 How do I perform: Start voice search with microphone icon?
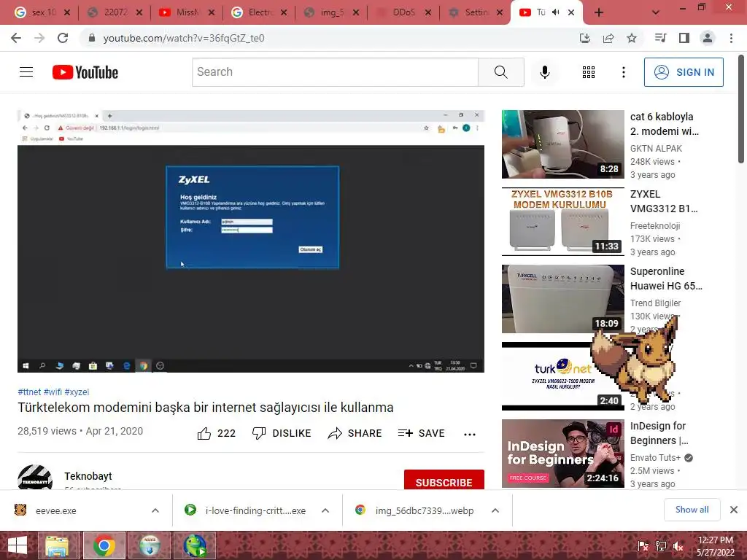pyautogui.click(x=544, y=72)
